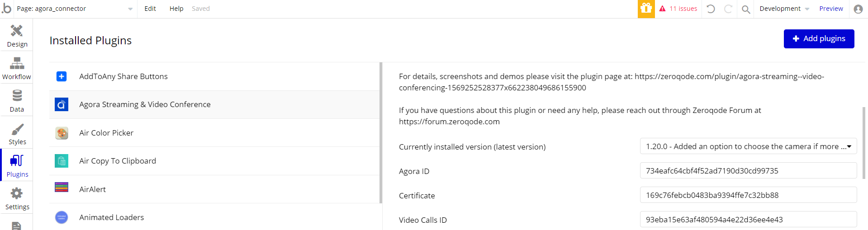Expand installed plugin version dropdown
This screenshot has height=230, width=868.
click(748, 146)
